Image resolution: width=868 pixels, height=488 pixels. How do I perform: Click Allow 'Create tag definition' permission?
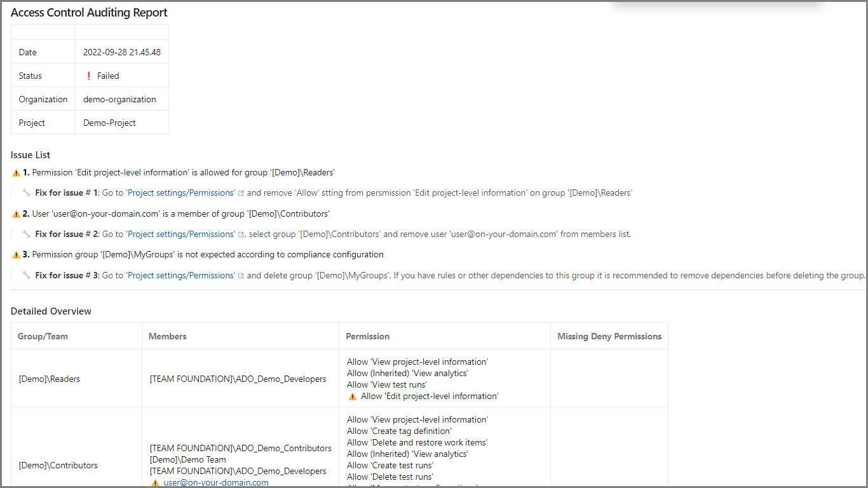(400, 431)
